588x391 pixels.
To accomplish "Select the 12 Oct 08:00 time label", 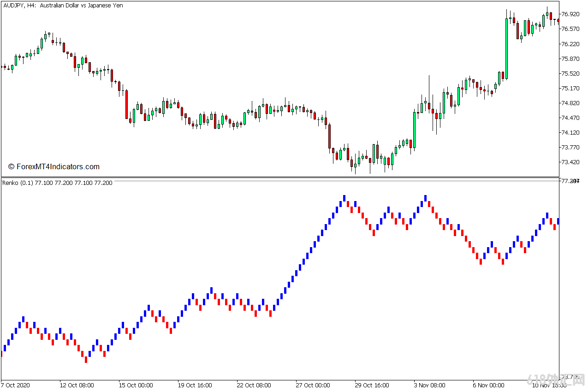I will (x=77, y=385).
